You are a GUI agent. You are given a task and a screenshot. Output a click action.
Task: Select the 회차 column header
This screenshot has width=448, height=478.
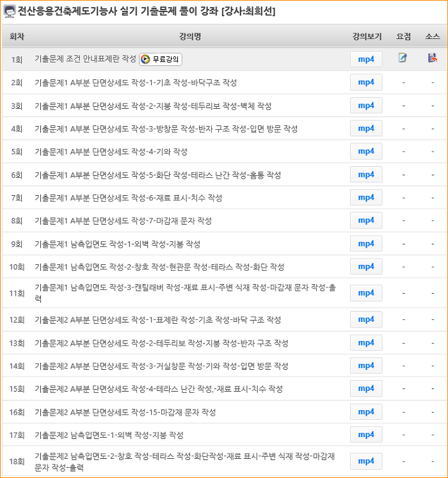[17, 36]
